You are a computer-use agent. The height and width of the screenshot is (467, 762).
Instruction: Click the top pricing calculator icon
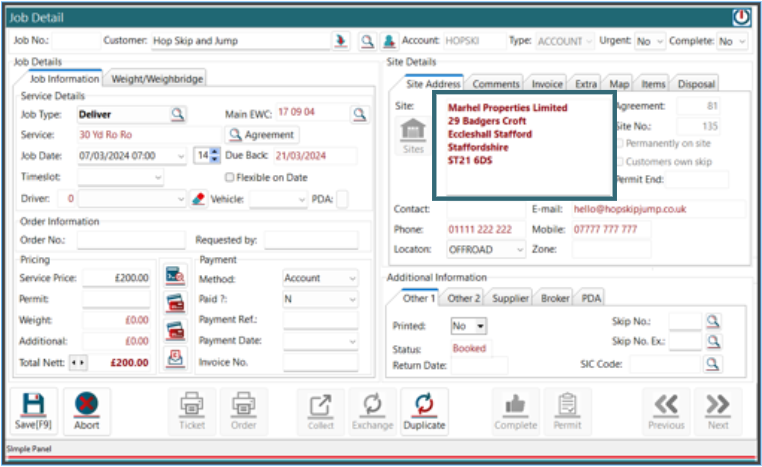(175, 276)
